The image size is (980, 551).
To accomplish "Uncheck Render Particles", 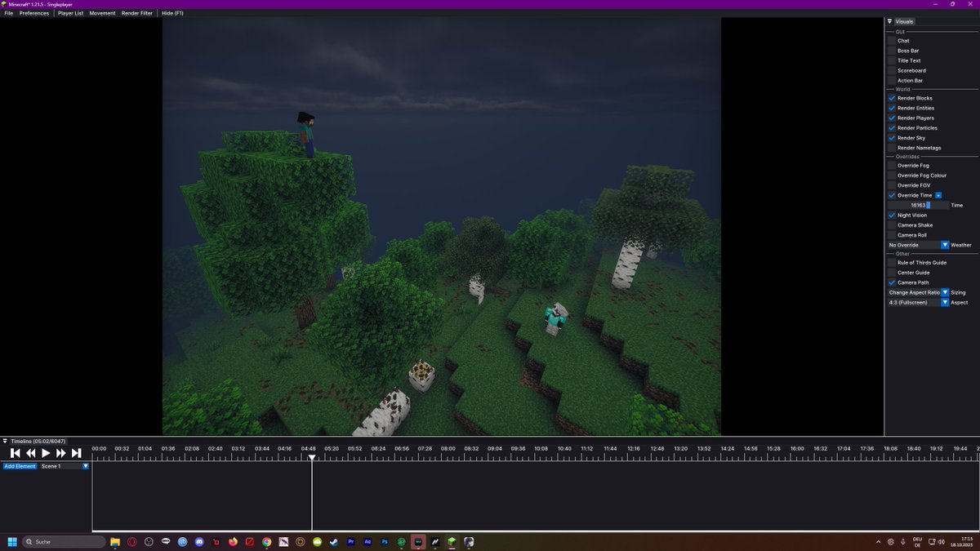I will click(892, 128).
